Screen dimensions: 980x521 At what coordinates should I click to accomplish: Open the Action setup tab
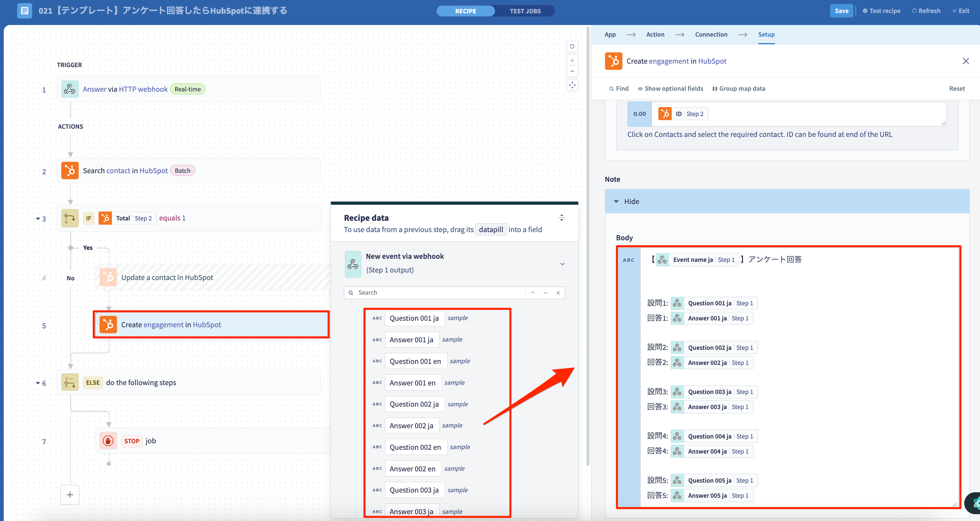pyautogui.click(x=655, y=34)
